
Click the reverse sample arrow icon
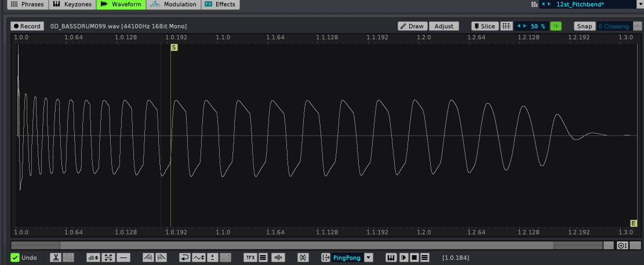point(279,257)
